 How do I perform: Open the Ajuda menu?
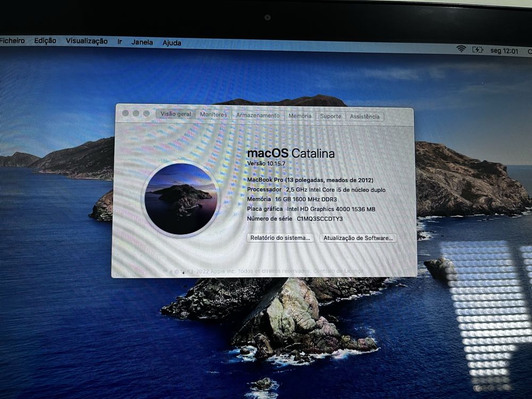(x=172, y=43)
